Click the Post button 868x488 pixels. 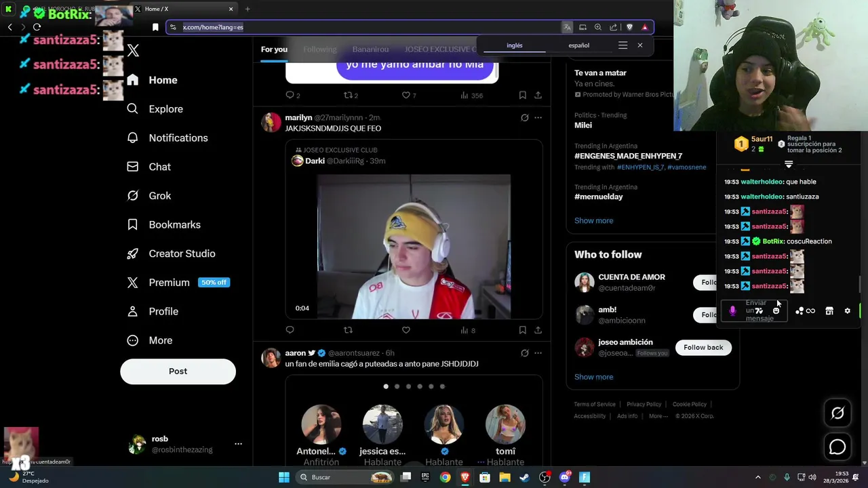point(178,371)
